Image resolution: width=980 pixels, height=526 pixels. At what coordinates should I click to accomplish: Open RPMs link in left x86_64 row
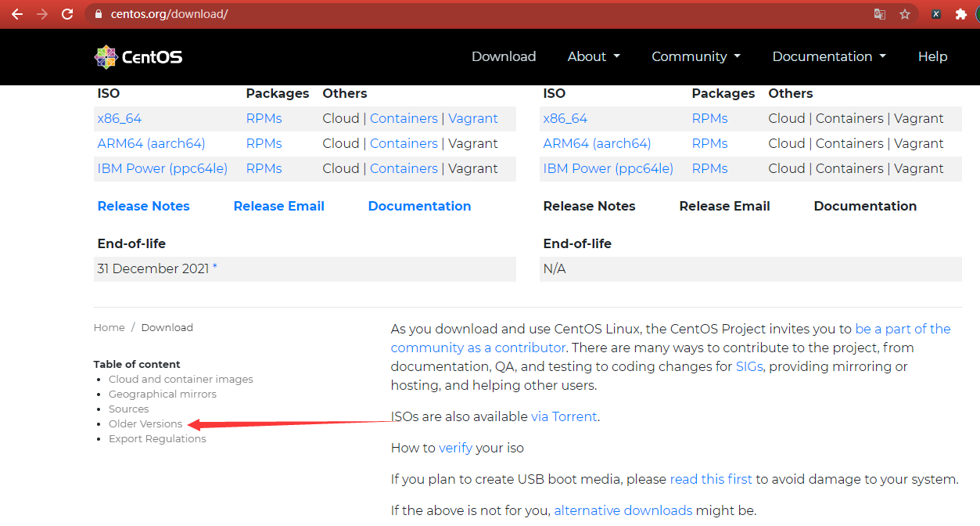coord(264,118)
